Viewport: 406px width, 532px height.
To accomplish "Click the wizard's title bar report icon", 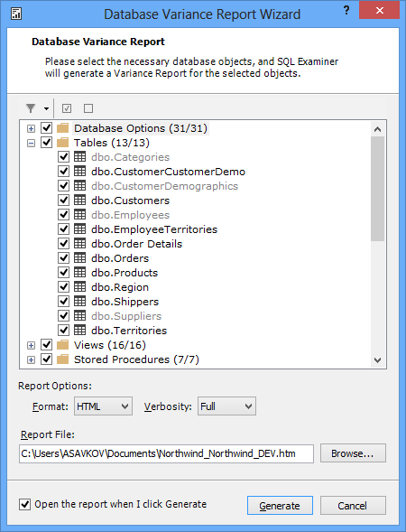I will [16, 14].
